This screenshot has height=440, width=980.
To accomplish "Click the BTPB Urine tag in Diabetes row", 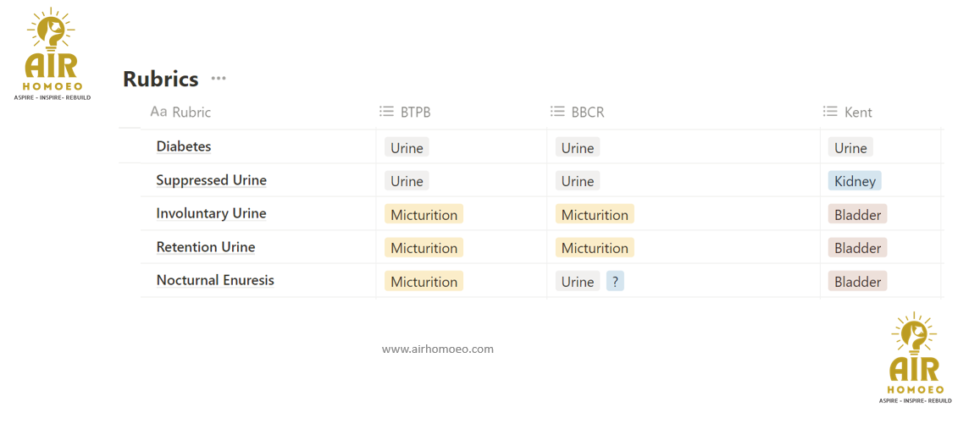I will [407, 148].
